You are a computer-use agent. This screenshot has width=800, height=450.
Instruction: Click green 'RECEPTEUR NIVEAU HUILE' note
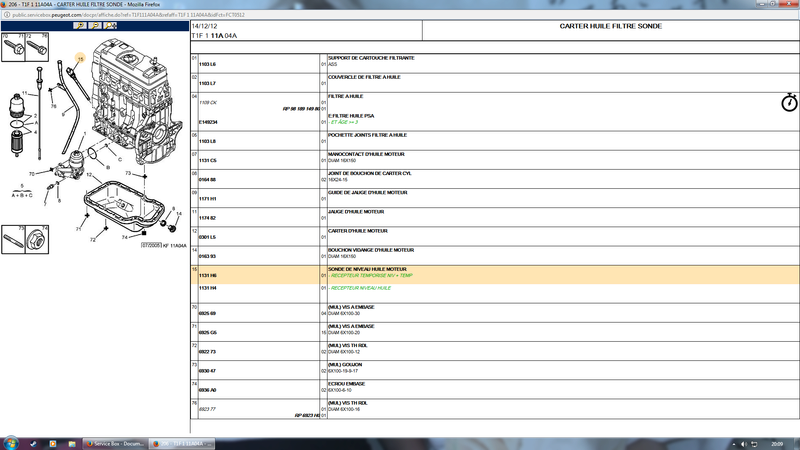(x=360, y=288)
